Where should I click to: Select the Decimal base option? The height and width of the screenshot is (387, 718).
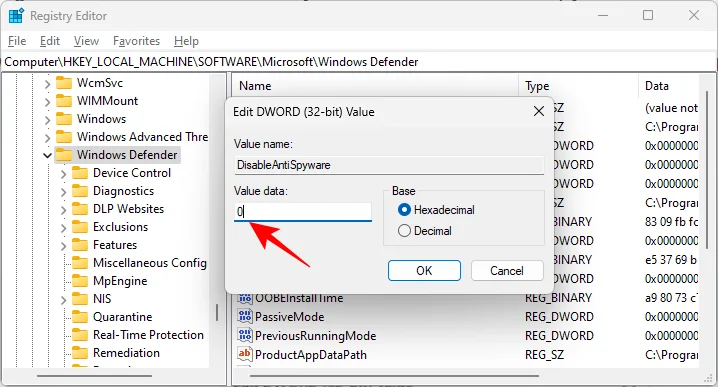point(404,230)
